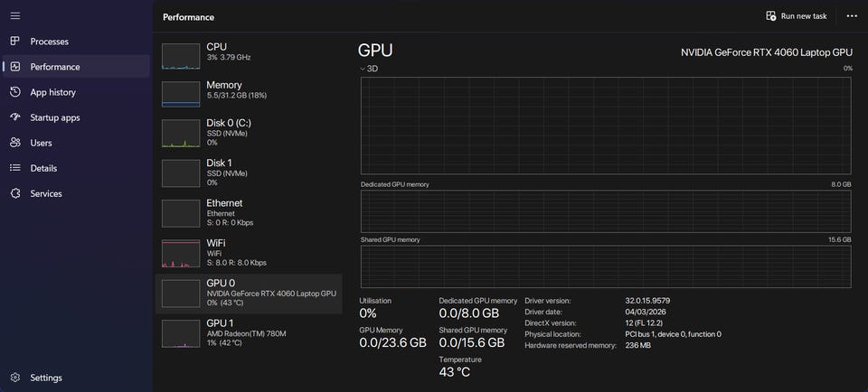Click the Performance pulse icon
Viewport: 868px width, 392px height.
(15, 67)
